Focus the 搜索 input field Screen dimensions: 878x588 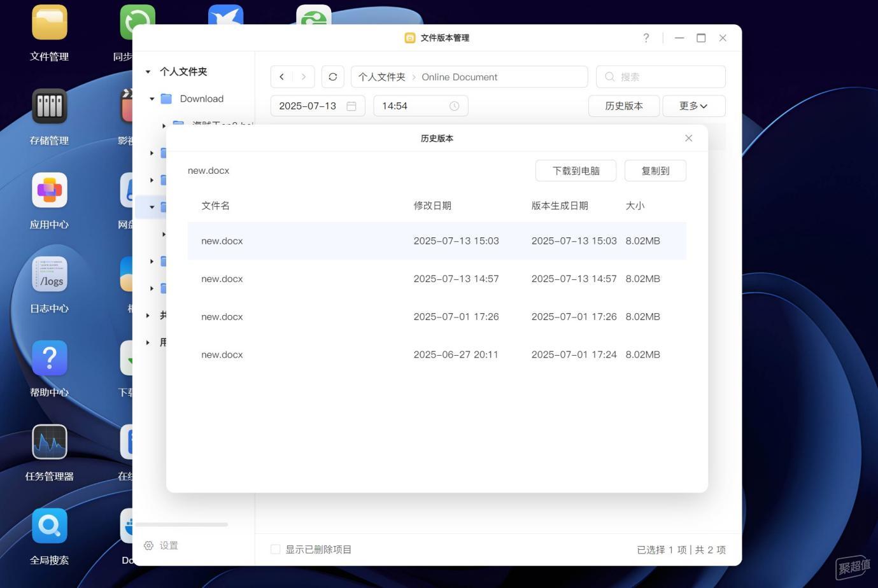(661, 77)
